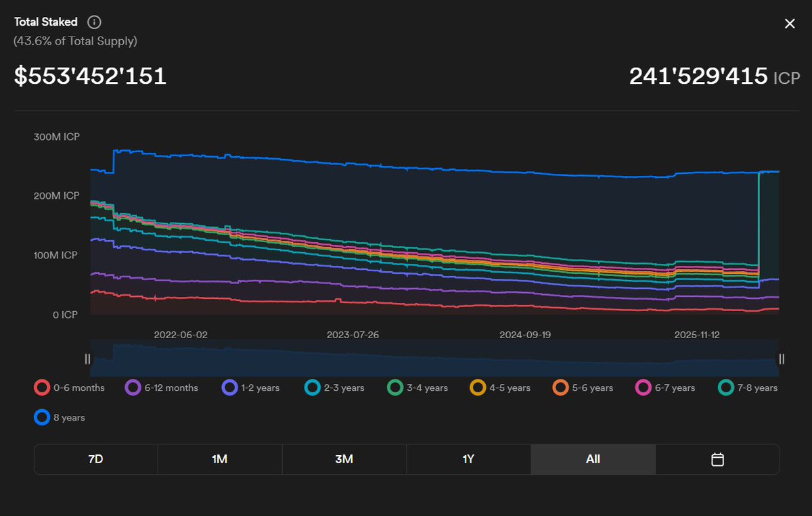Toggle the 7-8 years series

point(748,388)
